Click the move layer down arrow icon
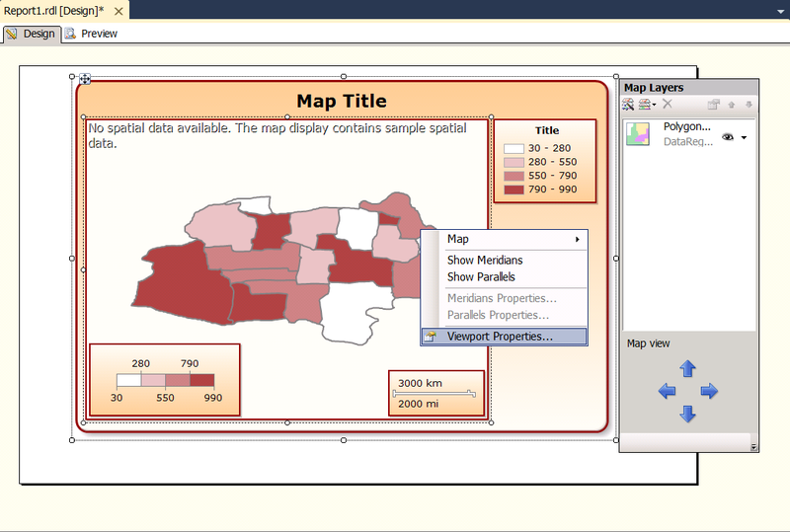The height and width of the screenshot is (532, 790). 749,105
